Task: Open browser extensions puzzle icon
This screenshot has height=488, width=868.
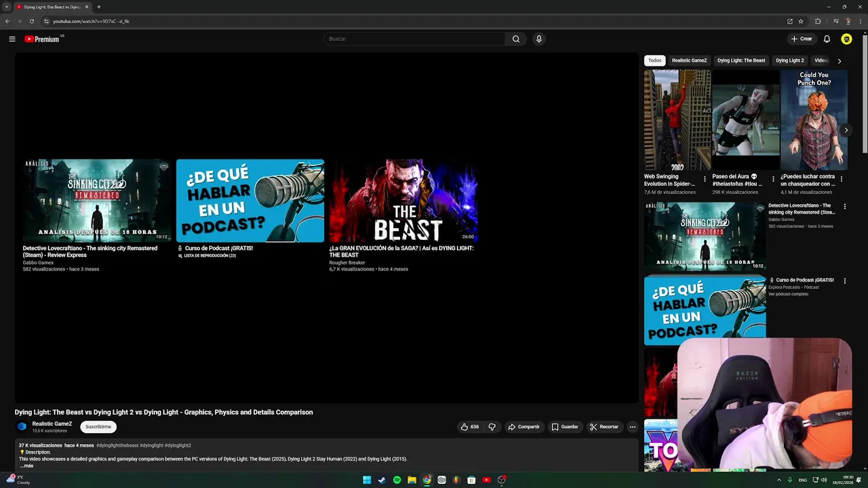Action: click(x=818, y=21)
